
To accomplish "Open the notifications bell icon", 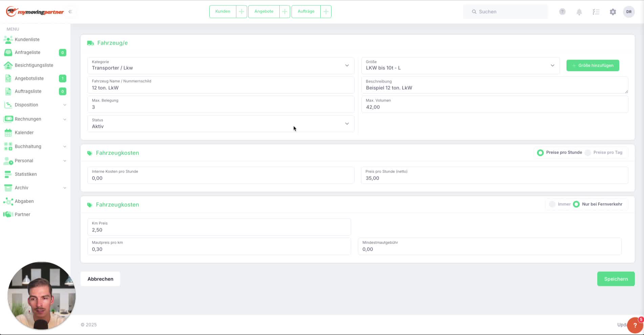I will tap(579, 12).
